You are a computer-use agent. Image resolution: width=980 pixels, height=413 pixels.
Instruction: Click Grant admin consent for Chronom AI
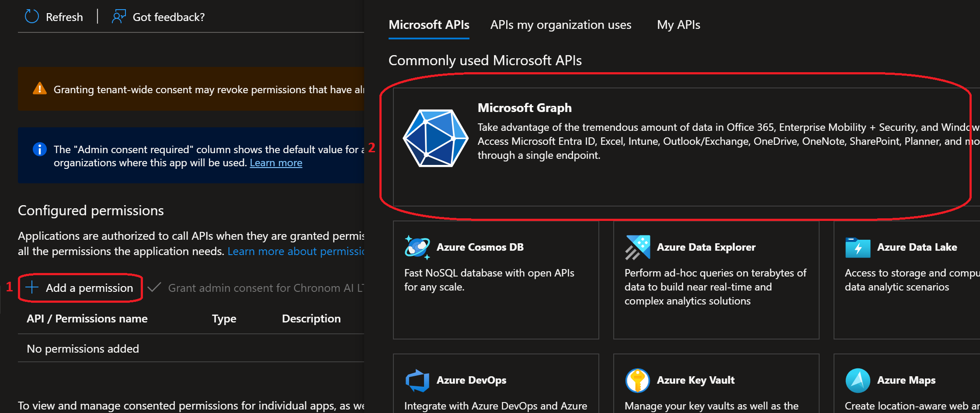tap(262, 288)
